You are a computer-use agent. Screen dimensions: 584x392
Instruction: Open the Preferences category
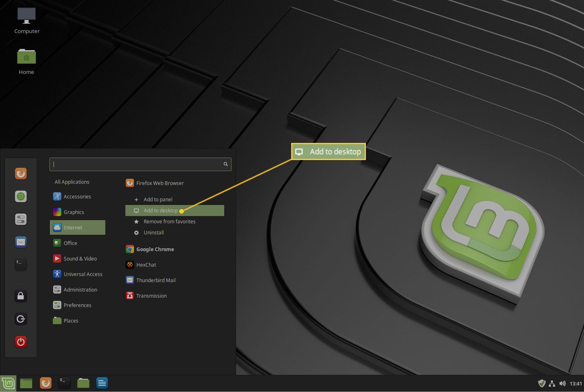pos(78,305)
